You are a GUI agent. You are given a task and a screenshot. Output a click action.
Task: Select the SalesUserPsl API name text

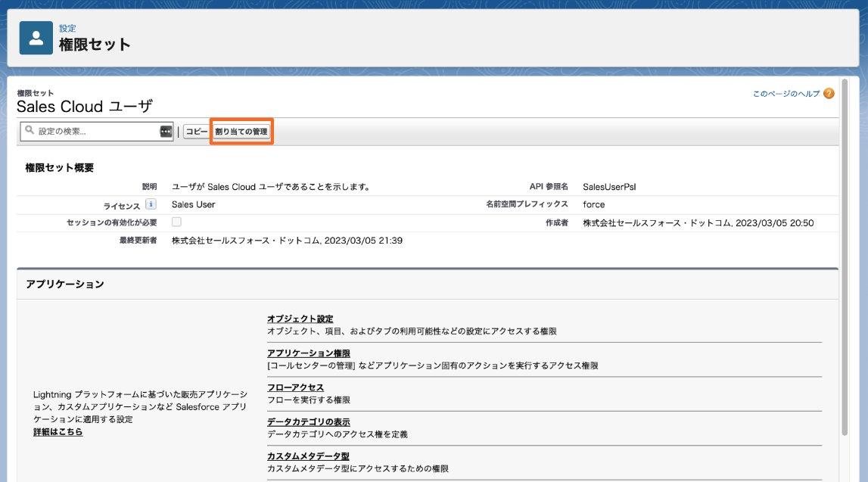[609, 187]
